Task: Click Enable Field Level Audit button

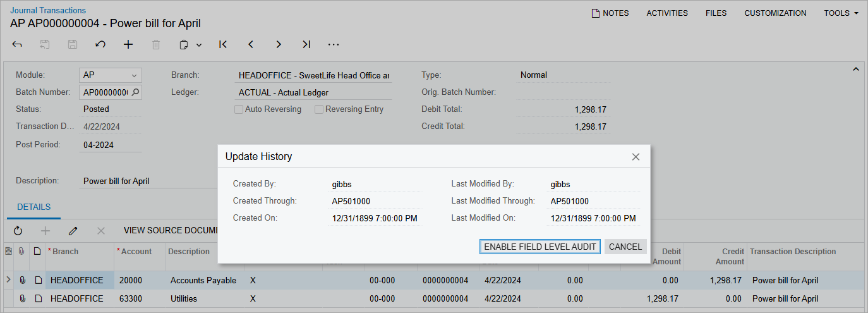Action: tap(540, 247)
